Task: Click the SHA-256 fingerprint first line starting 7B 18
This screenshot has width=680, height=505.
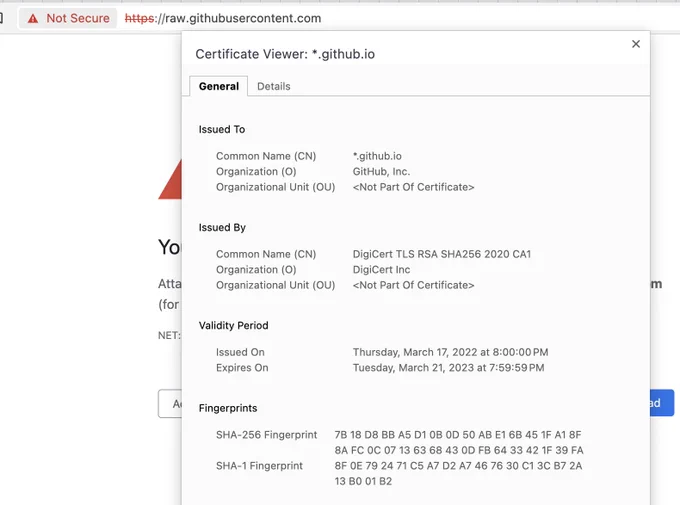Action: tap(458, 435)
